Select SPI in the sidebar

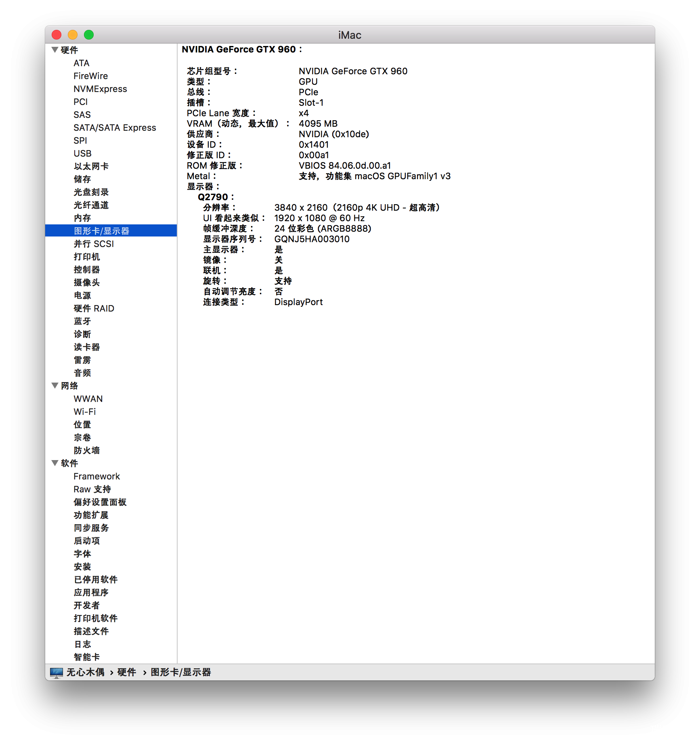click(80, 140)
